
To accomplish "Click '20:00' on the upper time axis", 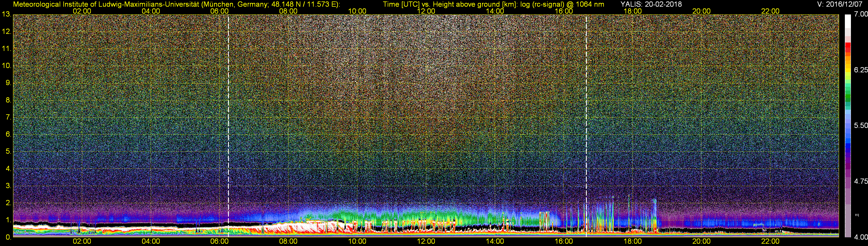I will [x=702, y=11].
